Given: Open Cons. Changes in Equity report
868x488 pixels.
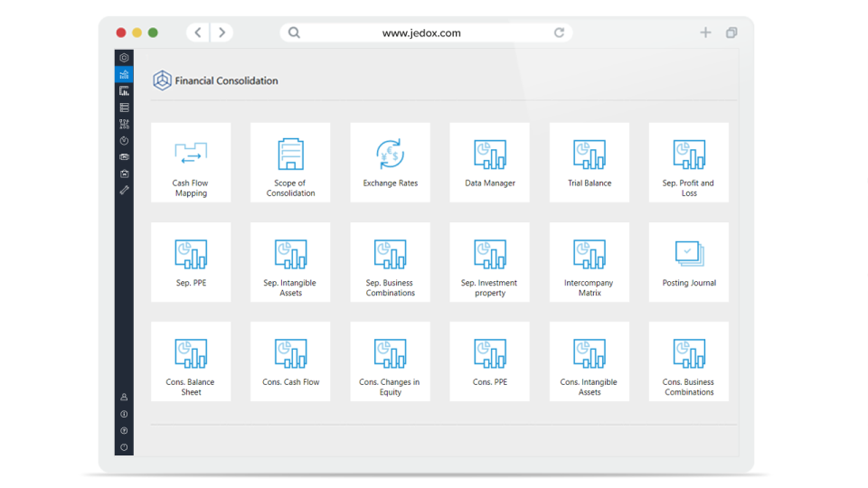Looking at the screenshot, I should click(391, 361).
